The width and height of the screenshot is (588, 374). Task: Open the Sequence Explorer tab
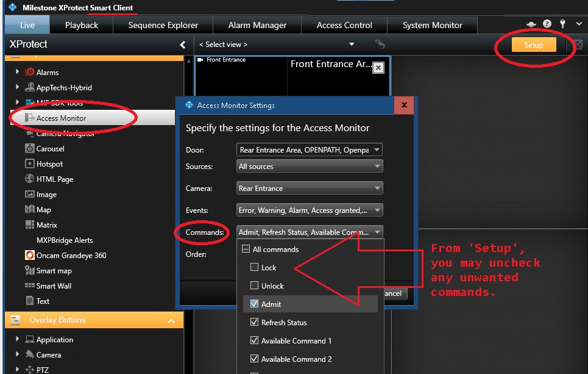pyautogui.click(x=163, y=25)
